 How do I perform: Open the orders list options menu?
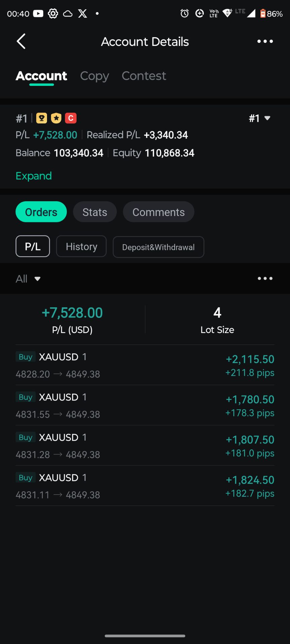click(x=265, y=278)
